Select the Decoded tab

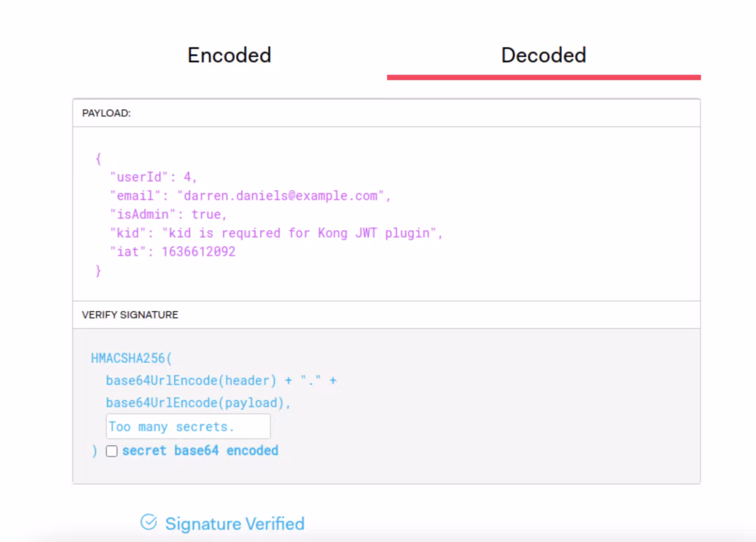point(544,55)
